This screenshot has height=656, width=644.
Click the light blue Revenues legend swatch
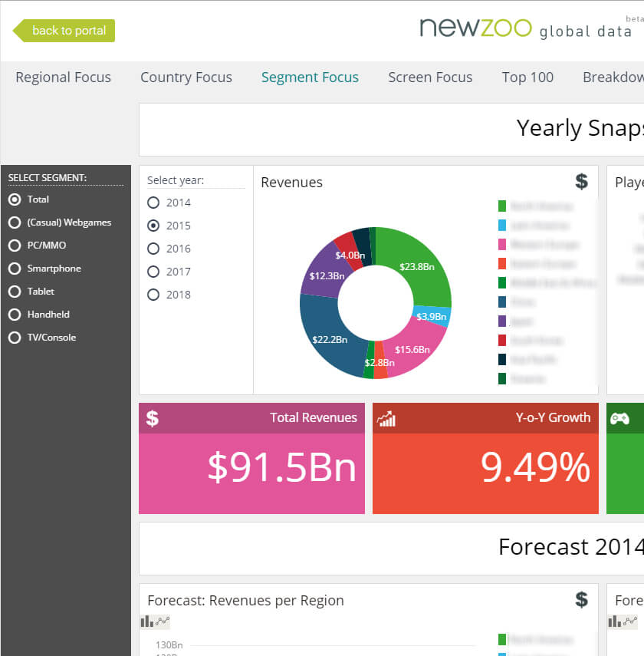(502, 225)
